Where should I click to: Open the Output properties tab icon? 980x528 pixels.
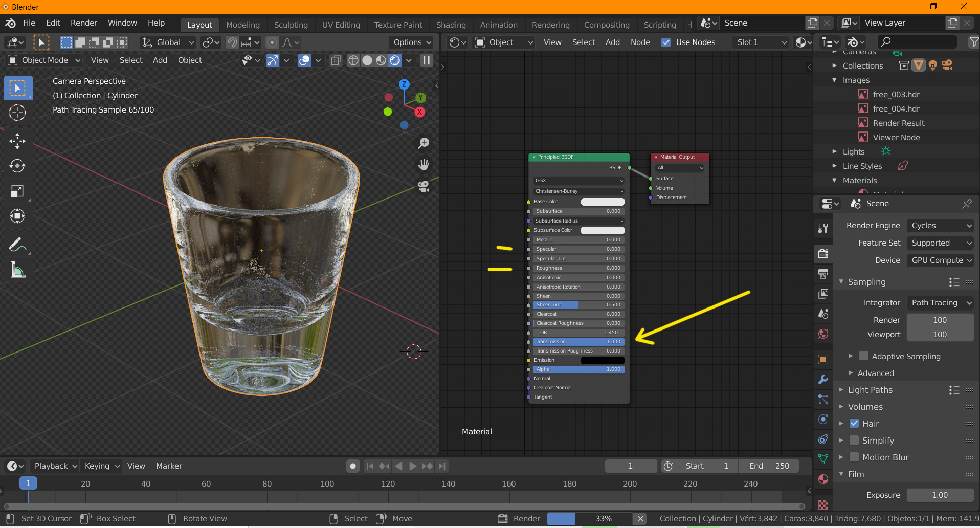823,274
